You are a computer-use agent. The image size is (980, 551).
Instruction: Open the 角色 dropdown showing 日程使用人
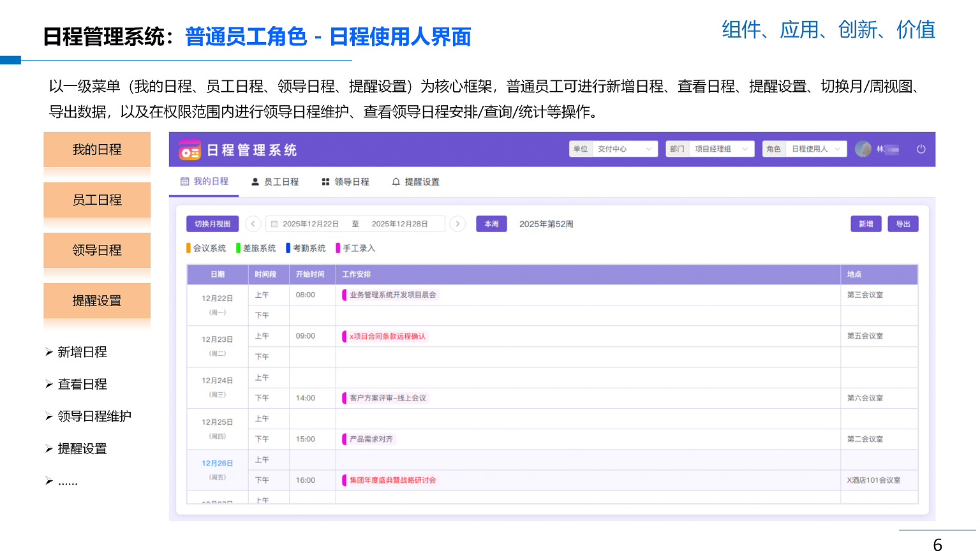(815, 149)
